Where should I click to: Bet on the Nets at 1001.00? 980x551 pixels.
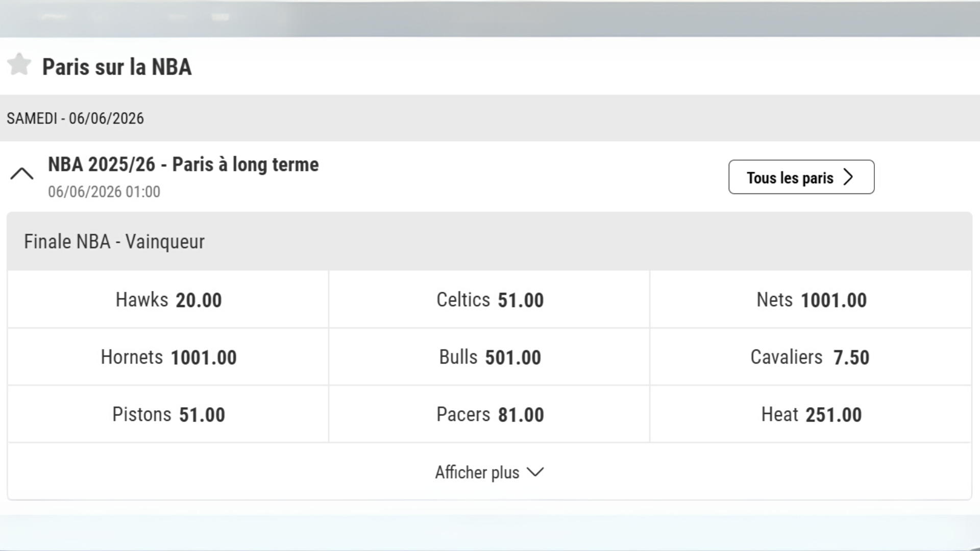point(811,300)
